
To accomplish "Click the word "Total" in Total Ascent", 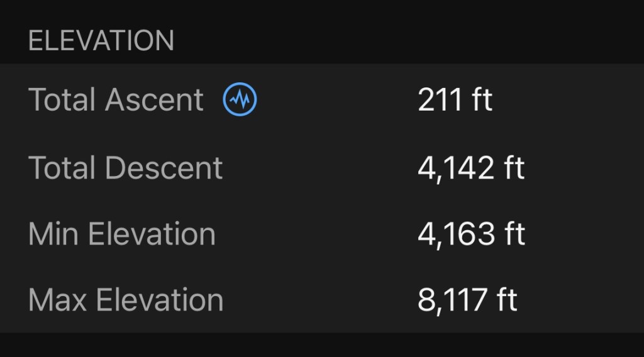I will (x=62, y=100).
